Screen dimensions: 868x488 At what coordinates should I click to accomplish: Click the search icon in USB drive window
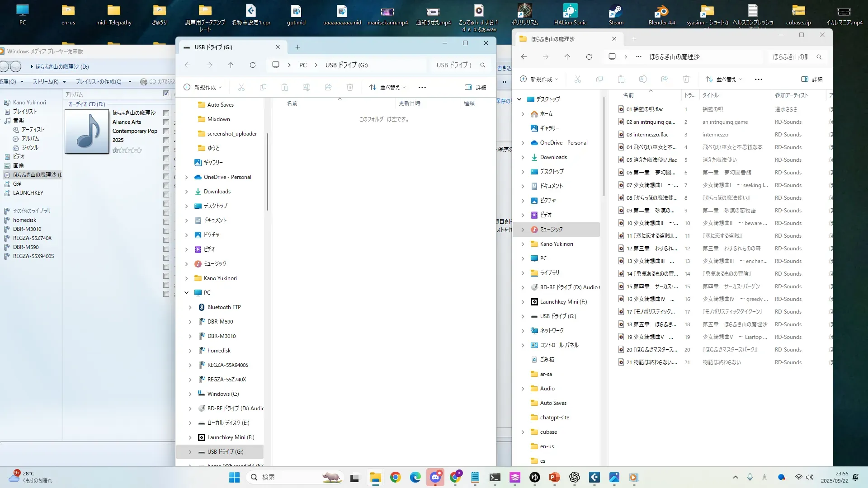point(483,65)
